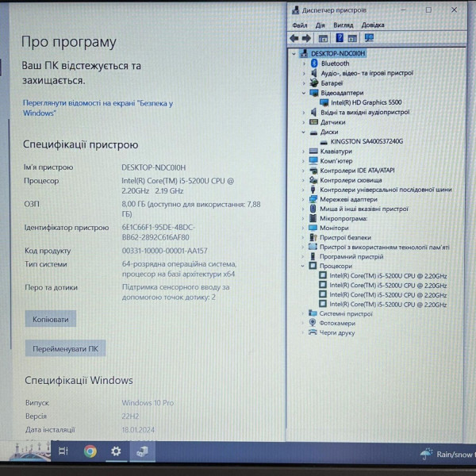Click the show/hide console tree toolbar icon
This screenshot has width=476, height=476.
pyautogui.click(x=323, y=38)
